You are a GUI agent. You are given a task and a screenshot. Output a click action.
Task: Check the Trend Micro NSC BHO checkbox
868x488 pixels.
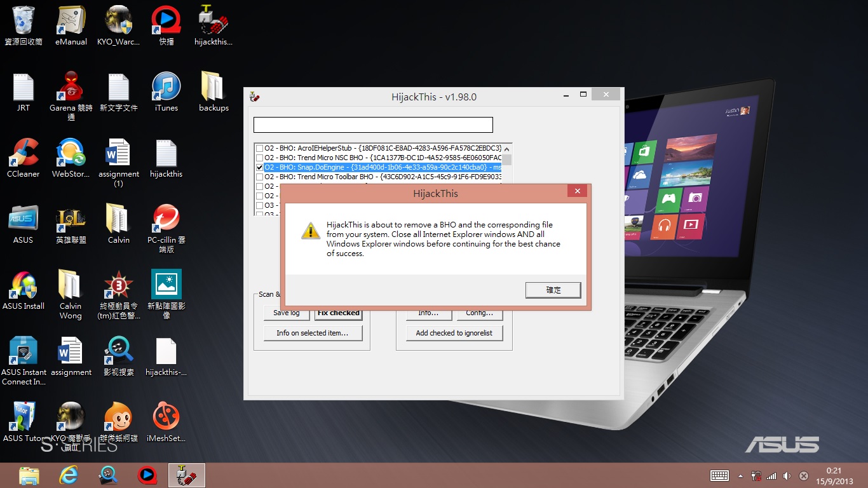pyautogui.click(x=259, y=158)
